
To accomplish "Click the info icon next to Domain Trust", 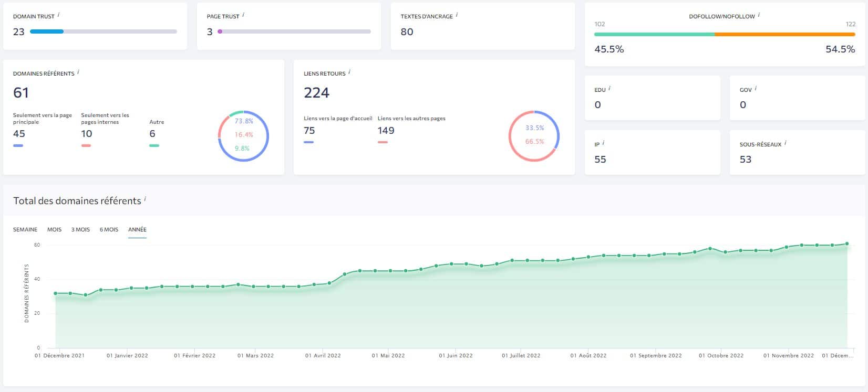I will tap(58, 15).
